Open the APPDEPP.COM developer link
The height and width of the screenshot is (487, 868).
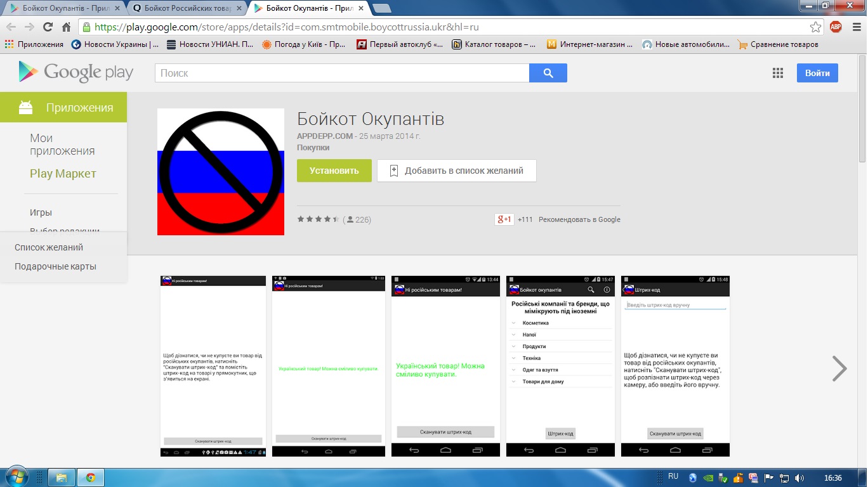coord(324,136)
